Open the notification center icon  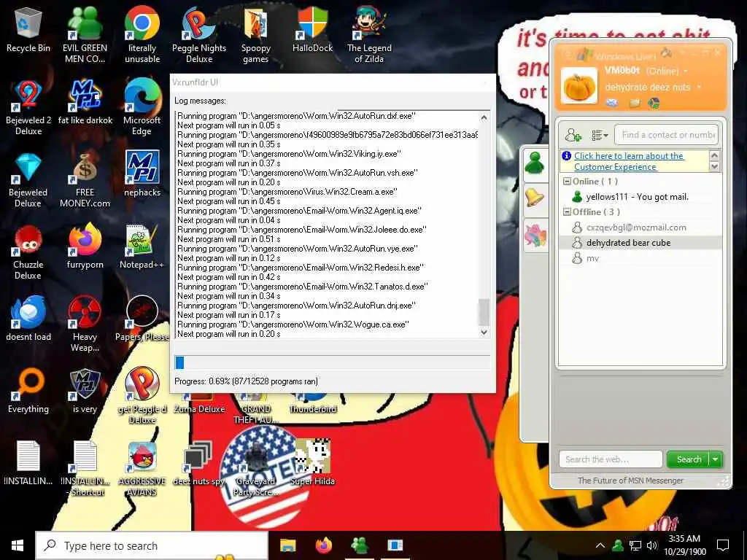pos(723,545)
